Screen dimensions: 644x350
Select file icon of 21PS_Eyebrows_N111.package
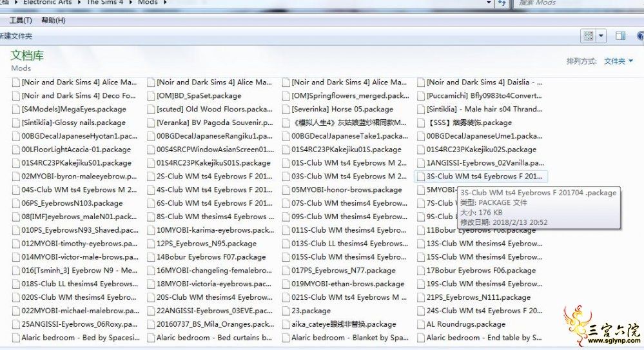[421, 297]
